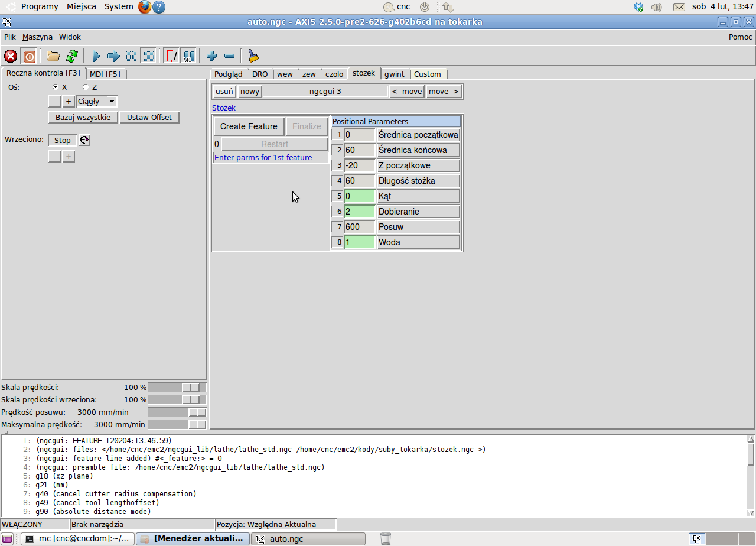This screenshot has height=546, width=756.
Task: Jog minus with the - button
Action: coord(54,102)
